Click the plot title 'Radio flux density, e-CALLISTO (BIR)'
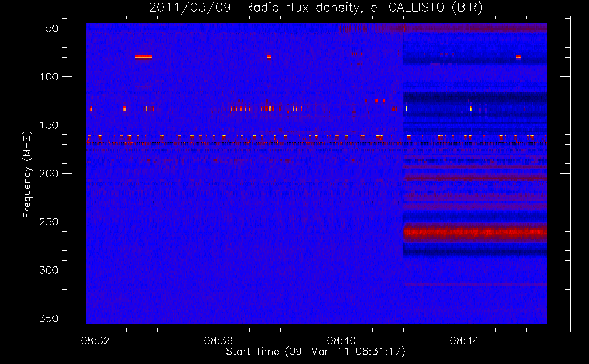The width and height of the screenshot is (589, 364). (363, 8)
